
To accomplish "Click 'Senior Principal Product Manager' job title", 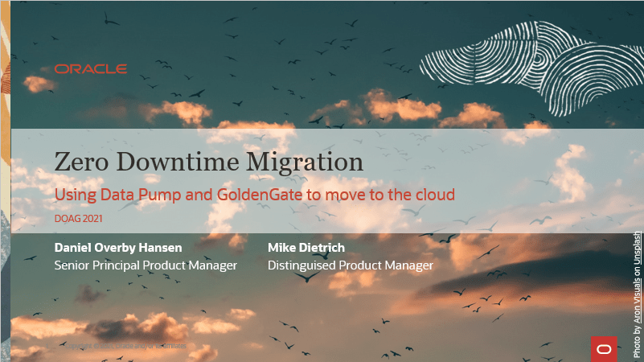I will pos(146,265).
